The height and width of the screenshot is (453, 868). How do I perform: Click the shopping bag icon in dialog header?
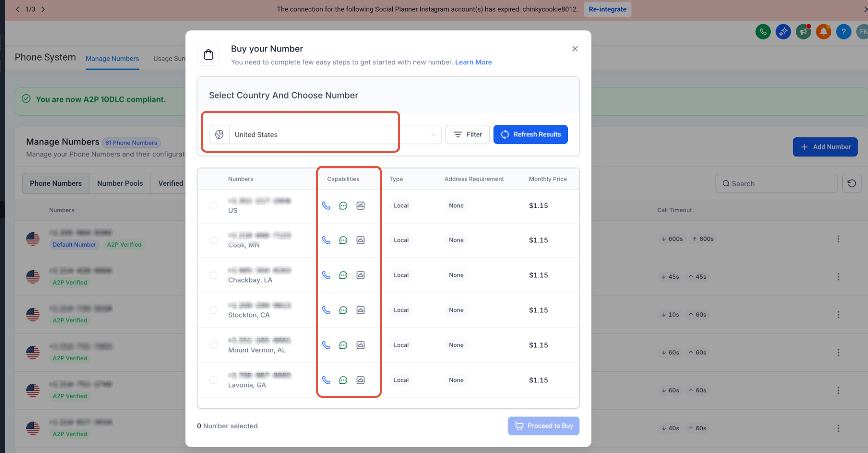(209, 54)
